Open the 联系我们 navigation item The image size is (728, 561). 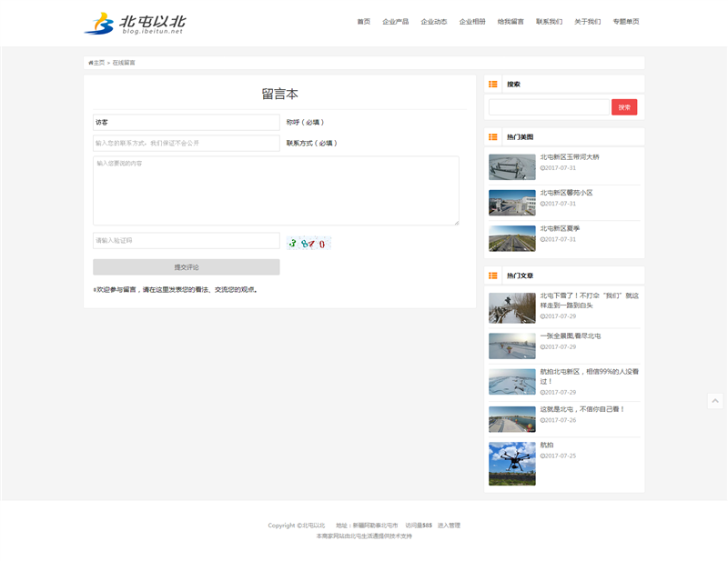[x=549, y=22]
